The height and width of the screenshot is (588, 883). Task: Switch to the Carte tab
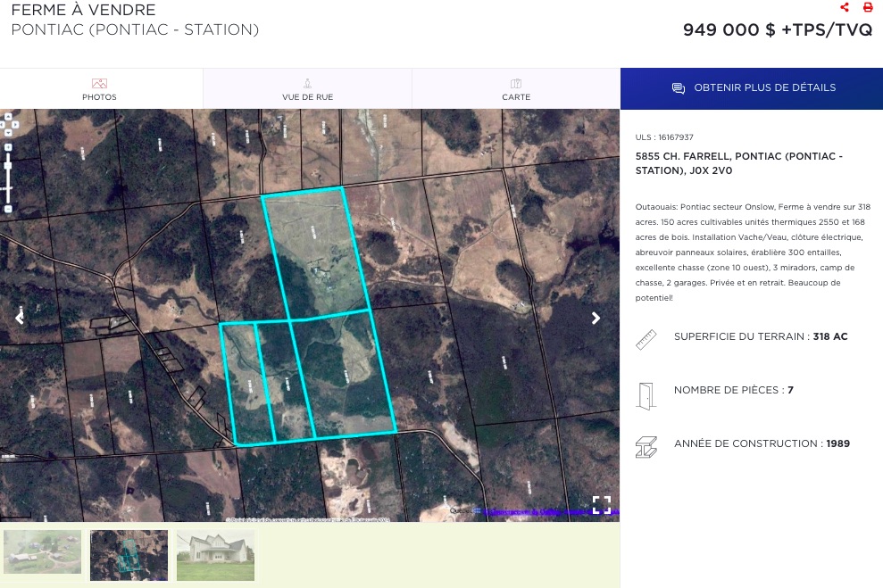coord(516,89)
